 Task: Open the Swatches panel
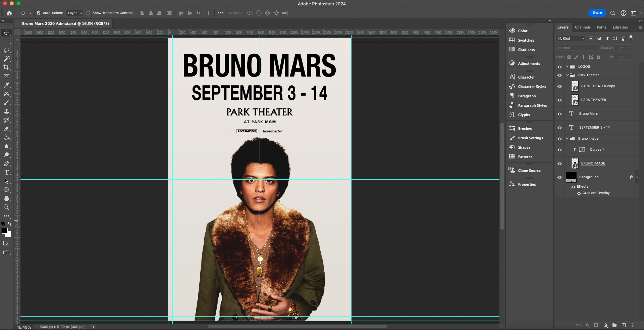[x=526, y=40]
